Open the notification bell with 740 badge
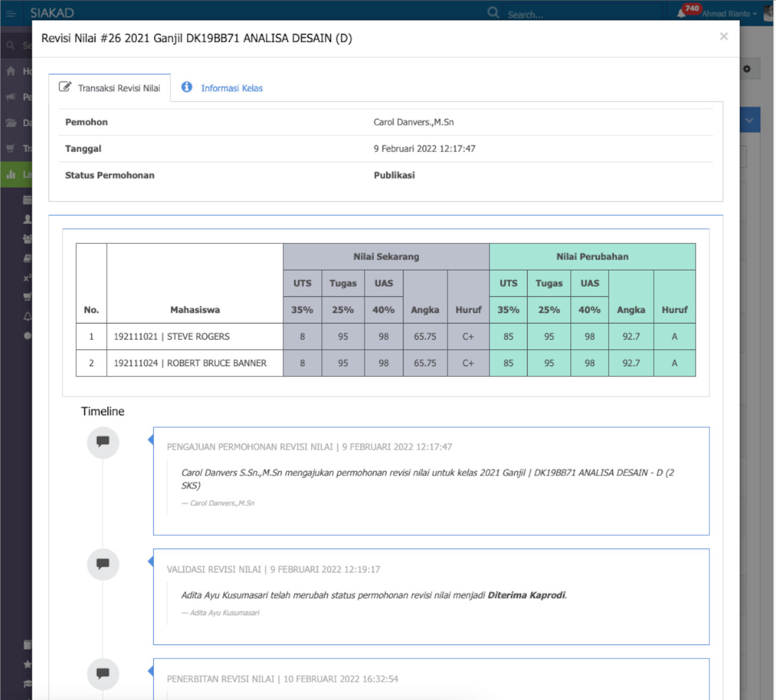Image resolution: width=776 pixels, height=700 pixels. 682,13
